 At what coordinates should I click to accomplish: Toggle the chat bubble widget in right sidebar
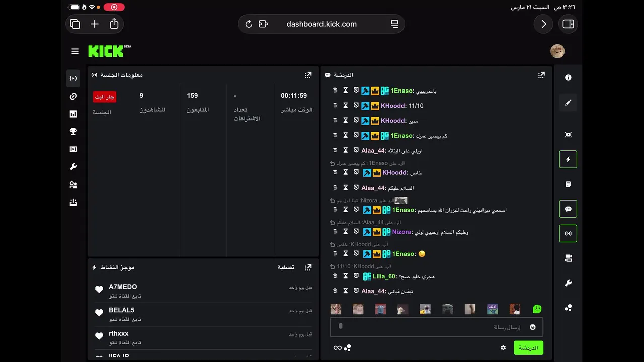click(x=568, y=209)
